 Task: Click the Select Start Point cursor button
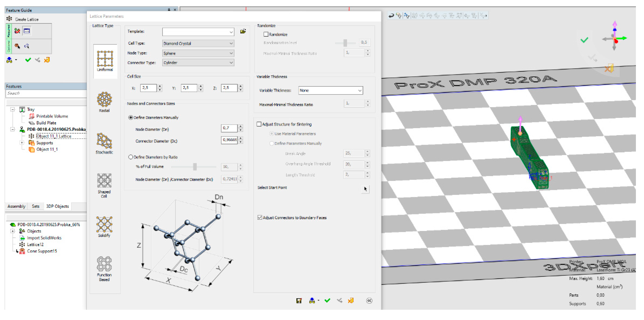(365, 189)
